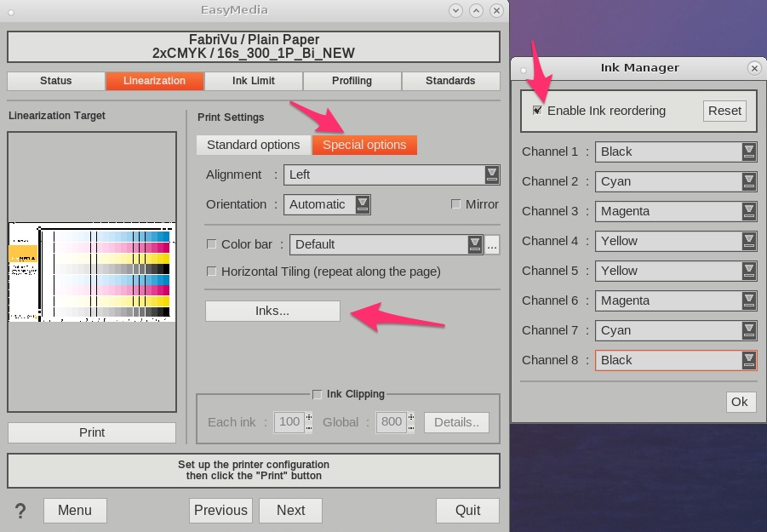Select the Standard options tab

[x=253, y=145]
